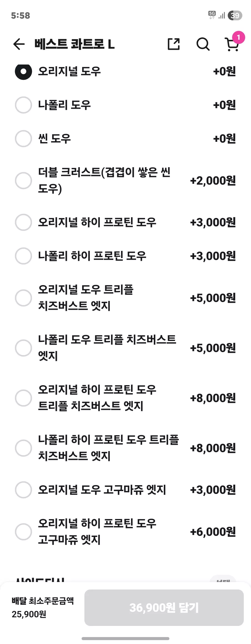Select 나폴리 하이 프로틴 도우 +3,000원
Screen dimensions: 251x644
125,256
